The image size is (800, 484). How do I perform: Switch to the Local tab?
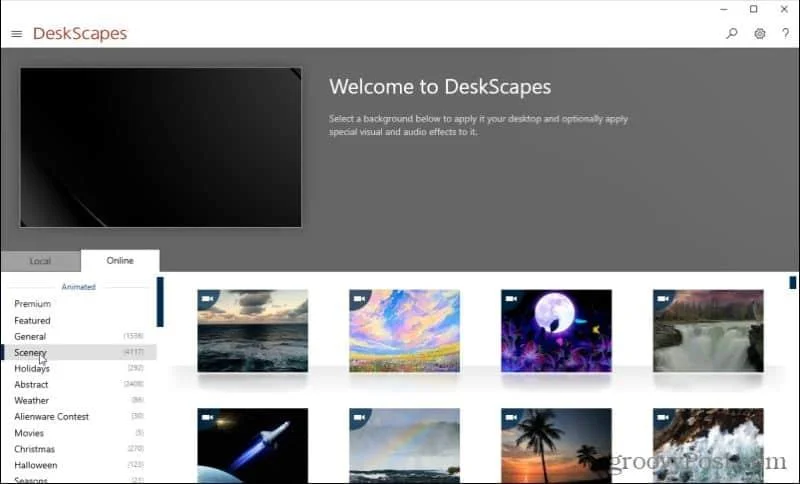pos(40,261)
